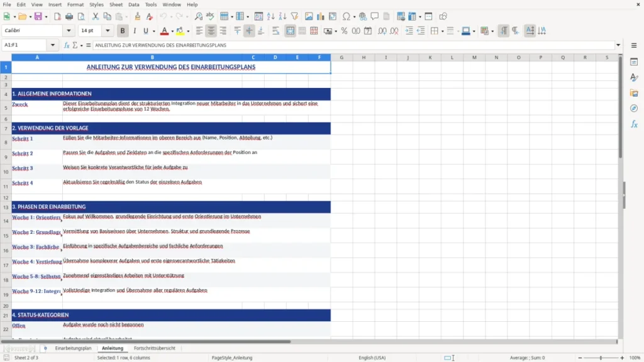Open the Functions deck in the sidebar

pos(634,124)
